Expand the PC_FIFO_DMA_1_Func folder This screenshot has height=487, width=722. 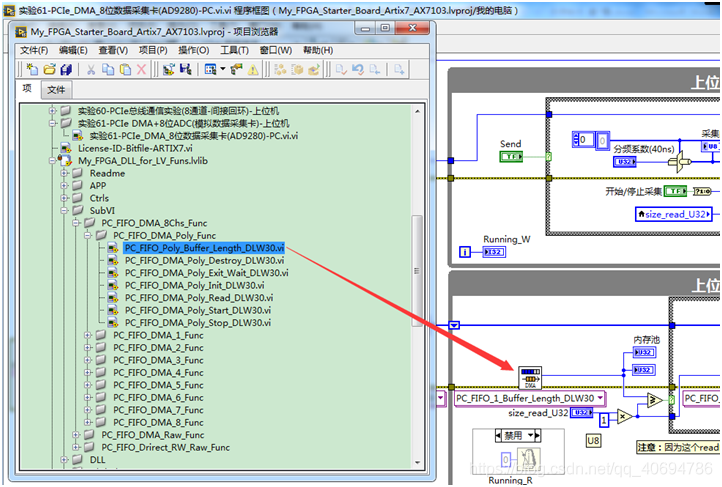tap(87, 336)
